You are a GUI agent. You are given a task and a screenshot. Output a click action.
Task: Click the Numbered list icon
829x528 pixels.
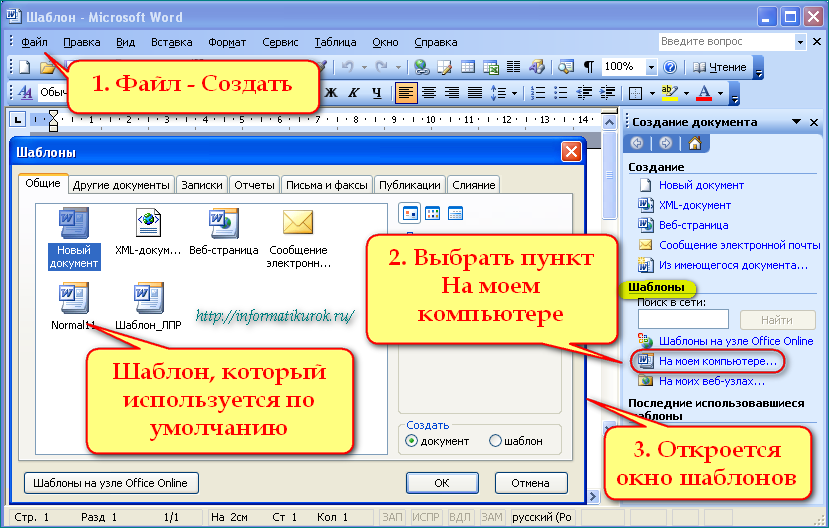coord(538,93)
